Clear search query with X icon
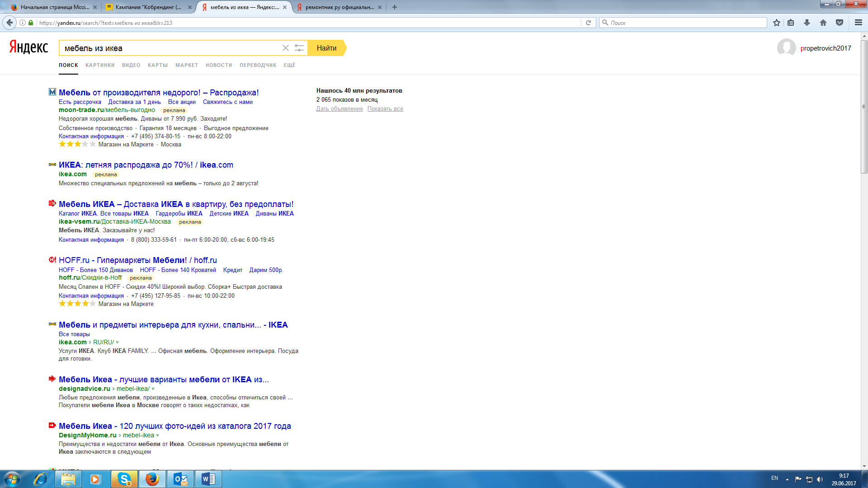The image size is (868, 488). [x=286, y=48]
